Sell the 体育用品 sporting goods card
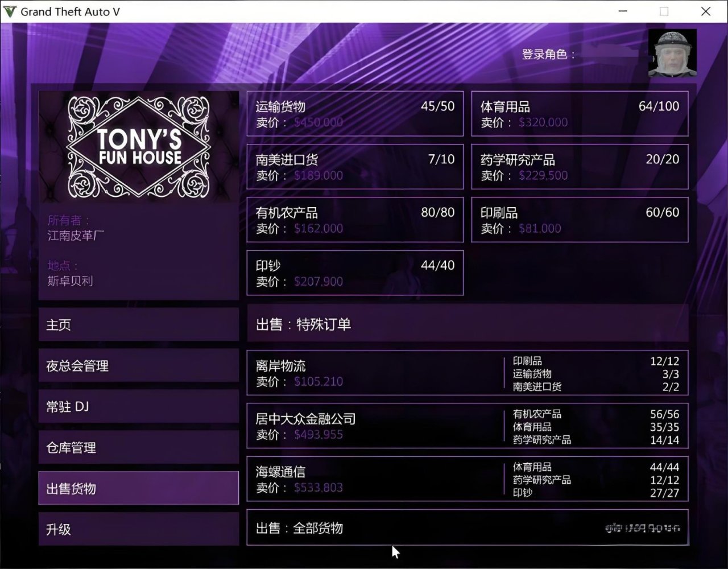Screen dimensions: 728x569 pyautogui.click(x=580, y=114)
